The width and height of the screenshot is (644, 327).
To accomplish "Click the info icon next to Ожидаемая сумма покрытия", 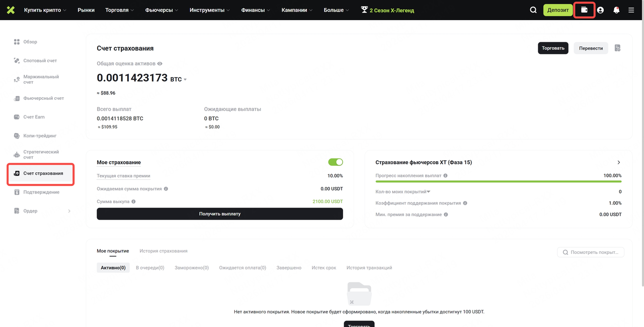I will pyautogui.click(x=166, y=189).
